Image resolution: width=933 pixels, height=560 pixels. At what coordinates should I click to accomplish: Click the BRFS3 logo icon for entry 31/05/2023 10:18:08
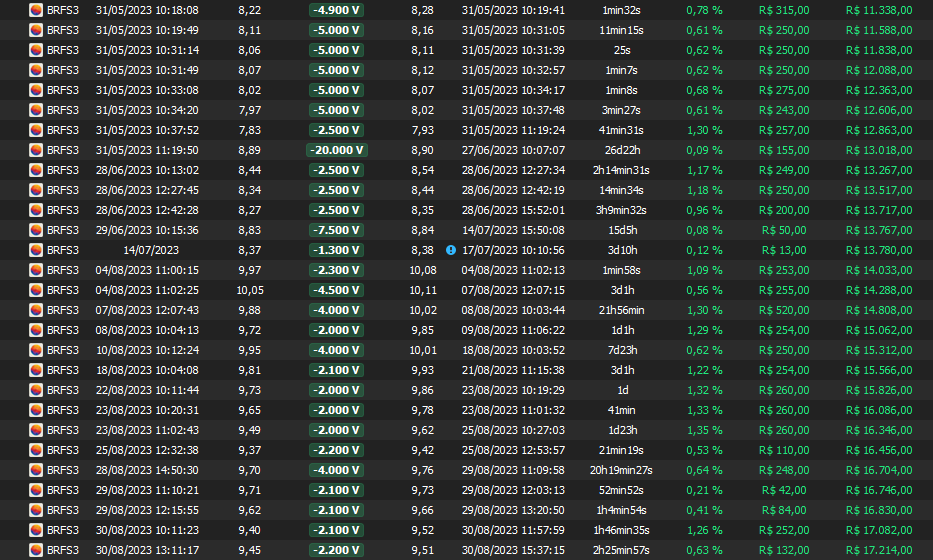pyautogui.click(x=36, y=10)
